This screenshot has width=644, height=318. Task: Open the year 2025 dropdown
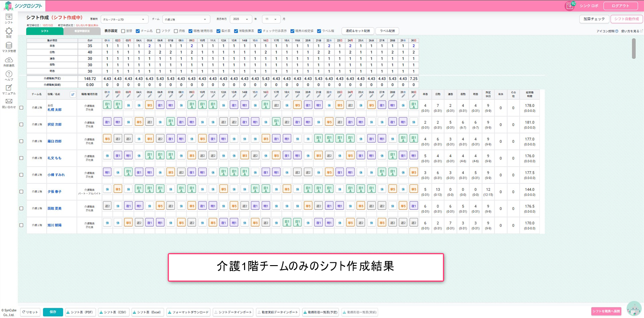pos(241,19)
